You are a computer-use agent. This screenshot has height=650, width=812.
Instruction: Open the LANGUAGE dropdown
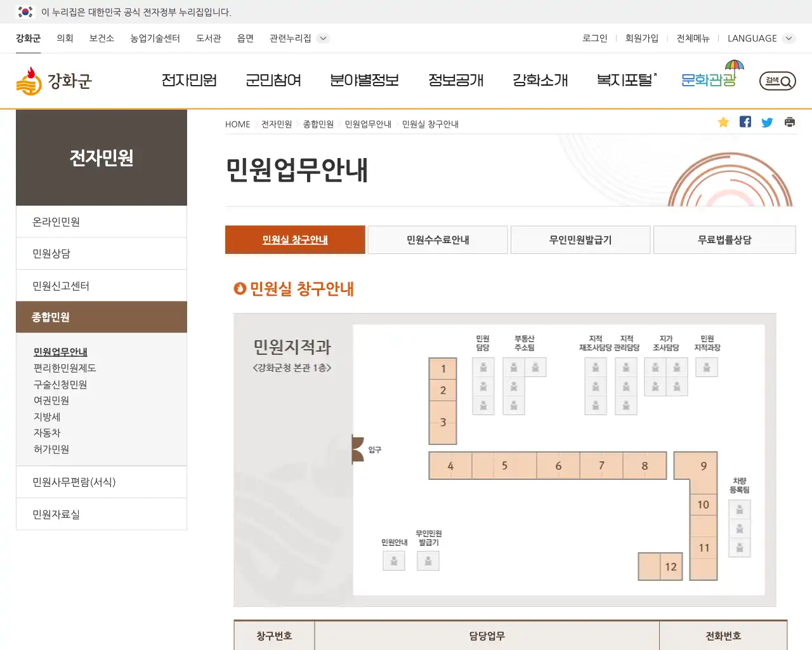[759, 38]
